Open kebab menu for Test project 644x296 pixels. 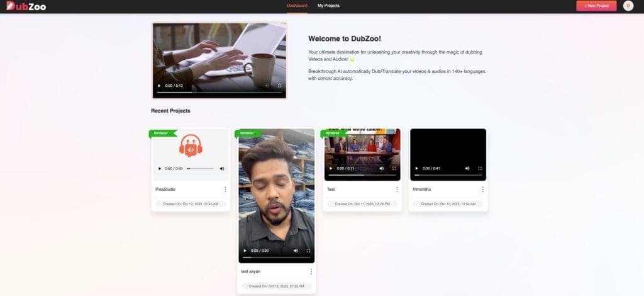pos(397,189)
